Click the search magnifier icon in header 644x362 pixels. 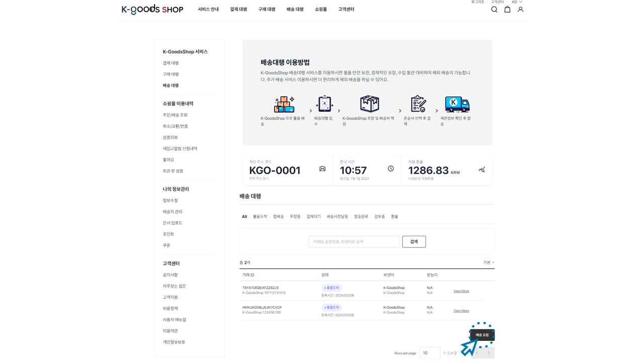494,10
